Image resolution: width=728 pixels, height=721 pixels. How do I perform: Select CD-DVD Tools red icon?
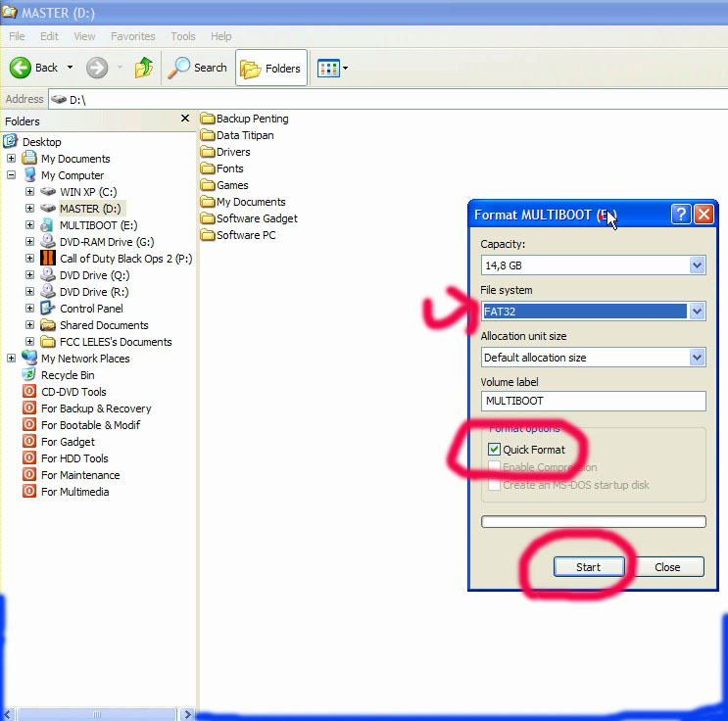tap(29, 392)
